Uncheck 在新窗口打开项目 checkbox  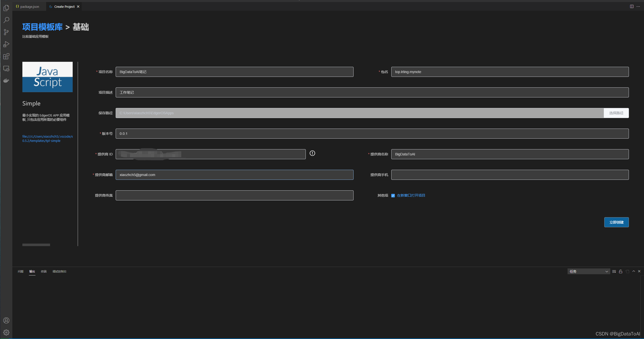coord(393,196)
